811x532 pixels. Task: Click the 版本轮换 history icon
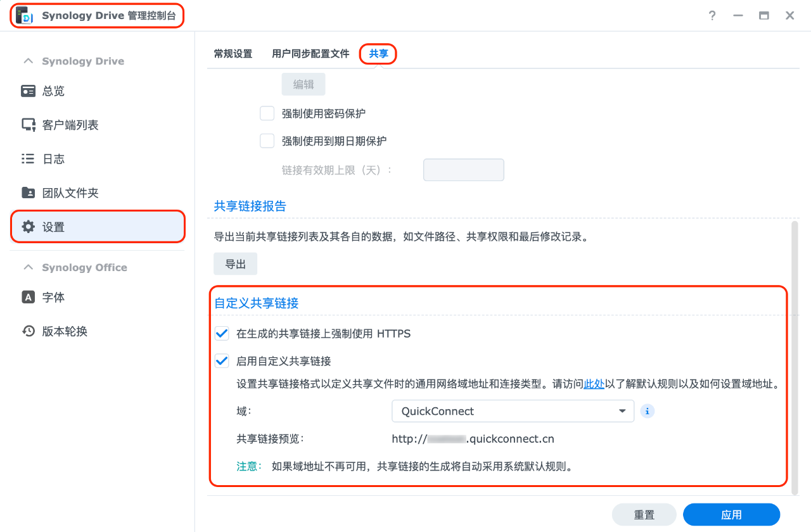pyautogui.click(x=28, y=331)
